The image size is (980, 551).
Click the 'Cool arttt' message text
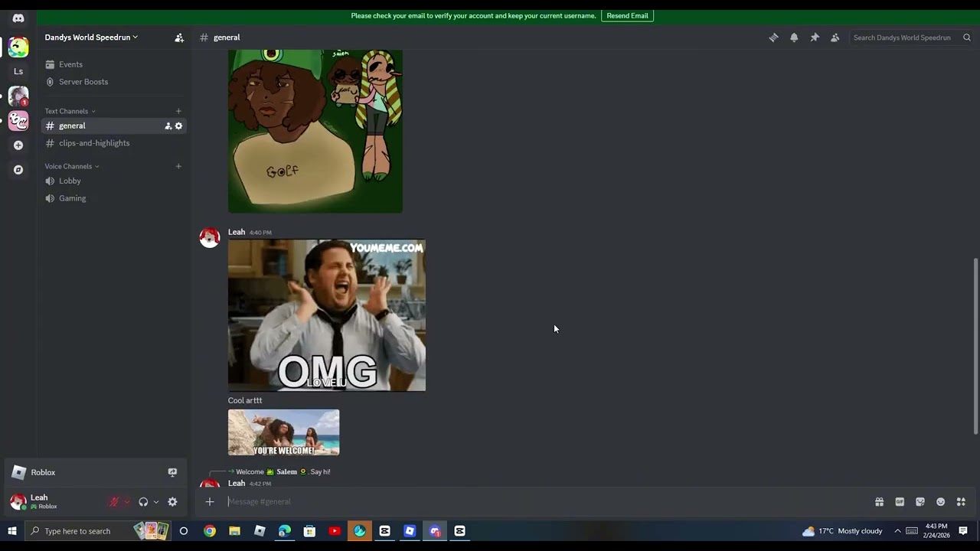pyautogui.click(x=245, y=400)
